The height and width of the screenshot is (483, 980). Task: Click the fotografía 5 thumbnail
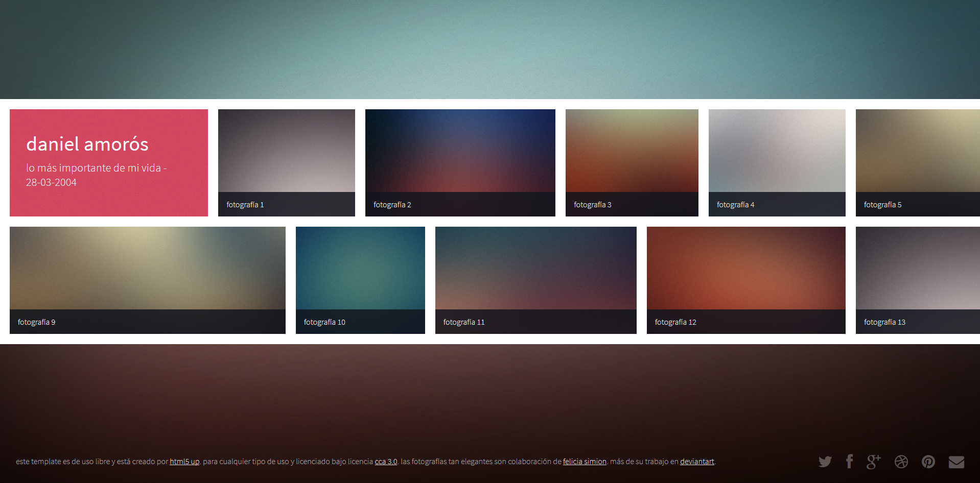(x=918, y=162)
